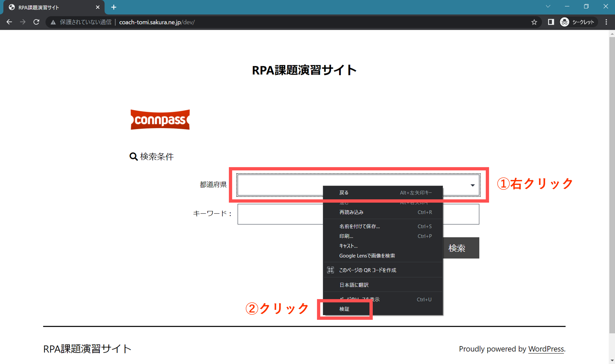
Task: Select the Ctrl+U view-source menu entry
Action: tap(383, 299)
